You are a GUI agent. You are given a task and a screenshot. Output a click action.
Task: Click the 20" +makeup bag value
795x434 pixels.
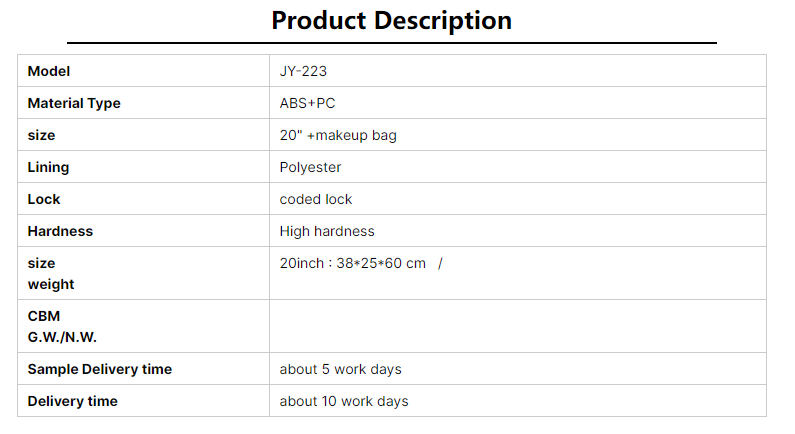click(338, 135)
